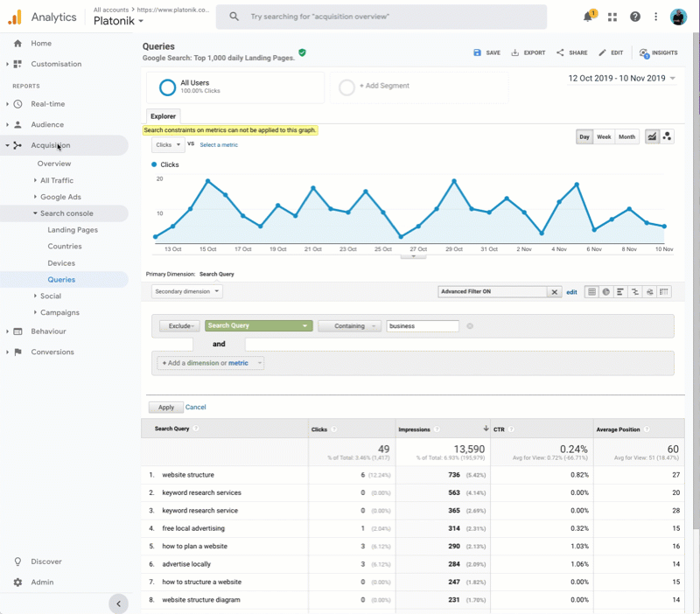Open the date range picker

(x=621, y=79)
